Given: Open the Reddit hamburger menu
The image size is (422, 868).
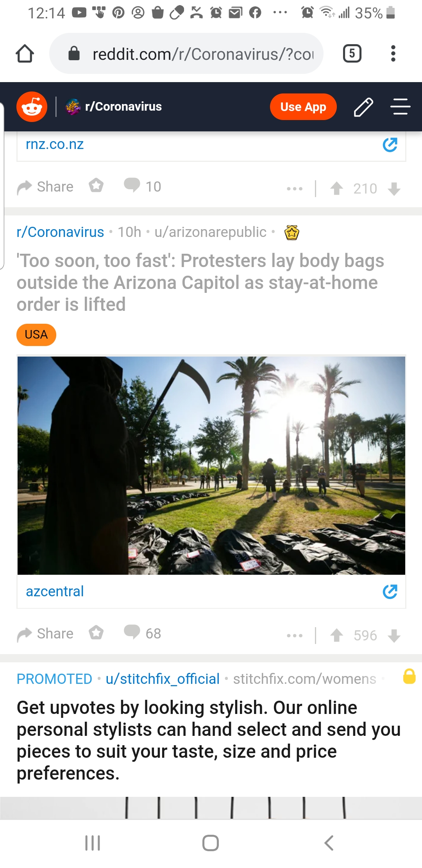Looking at the screenshot, I should [x=401, y=107].
